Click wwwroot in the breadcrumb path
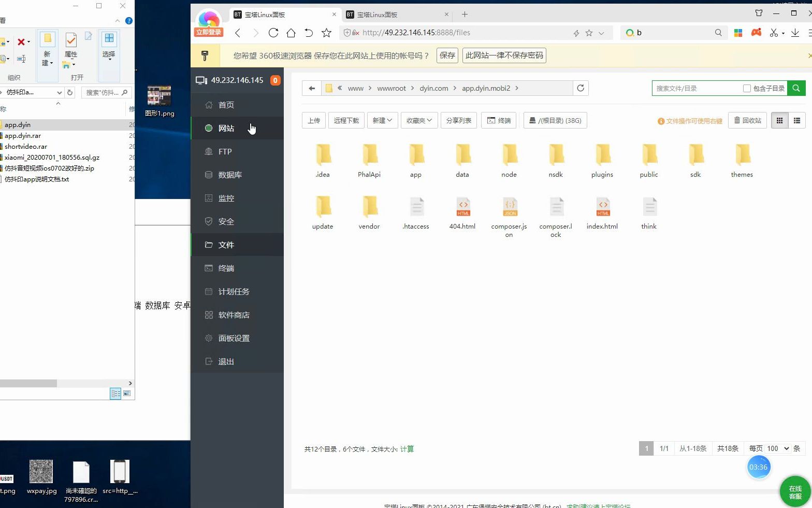The height and width of the screenshot is (508, 812). pyautogui.click(x=392, y=88)
